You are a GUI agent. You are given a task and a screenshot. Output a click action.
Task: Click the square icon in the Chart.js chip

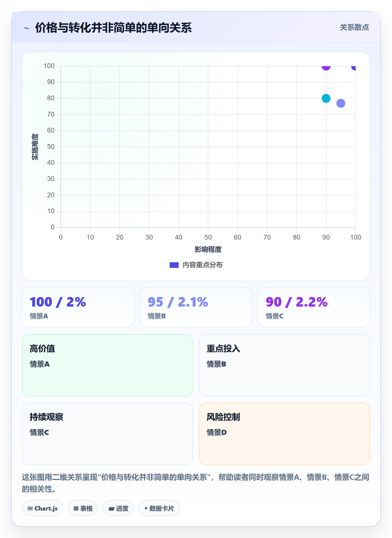30,508
